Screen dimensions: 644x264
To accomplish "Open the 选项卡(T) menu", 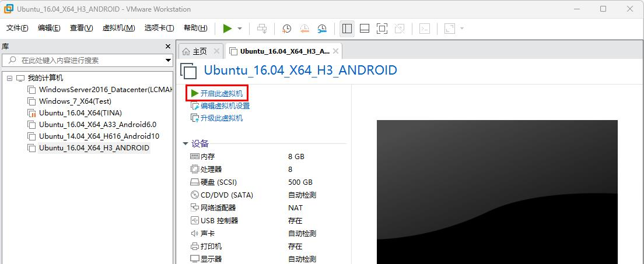I will 159,28.
